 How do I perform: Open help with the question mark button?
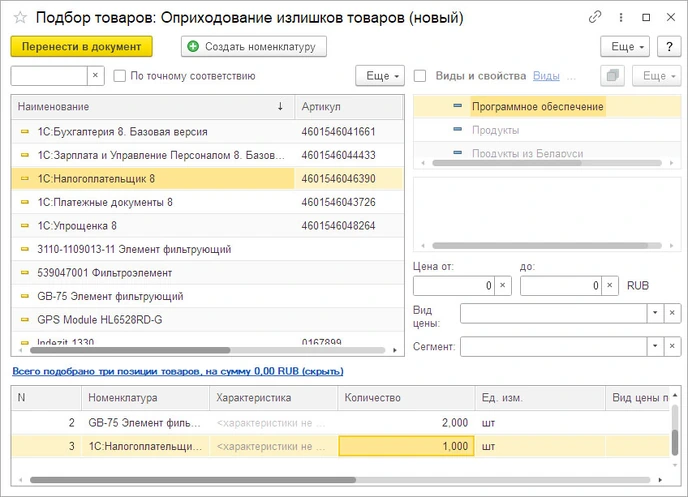(669, 46)
